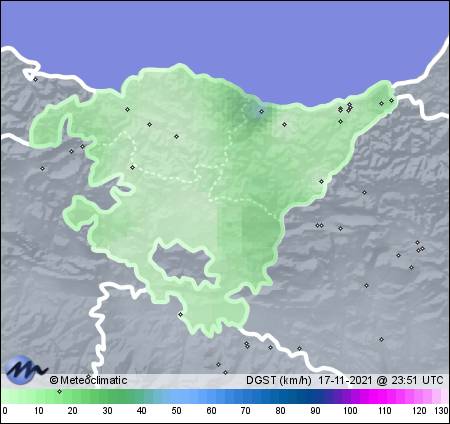
Task: Click the DGST (km/h) variable label
Action: 279,380
